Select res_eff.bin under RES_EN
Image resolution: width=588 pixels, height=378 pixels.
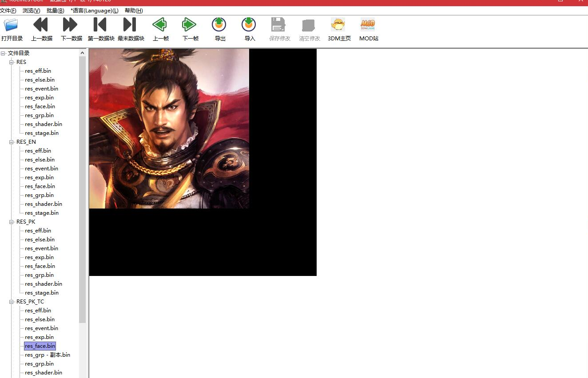pos(38,151)
